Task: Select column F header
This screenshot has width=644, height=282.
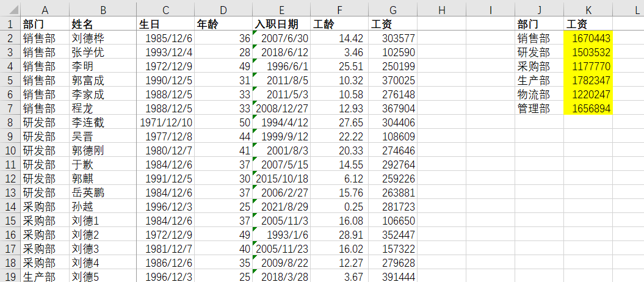Action: 339,9
